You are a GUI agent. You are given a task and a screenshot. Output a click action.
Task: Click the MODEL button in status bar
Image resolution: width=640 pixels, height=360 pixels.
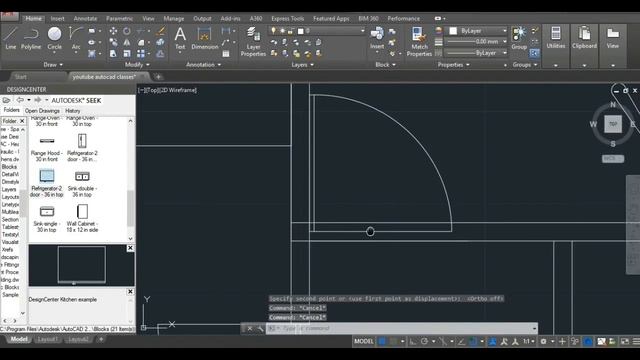tap(363, 341)
